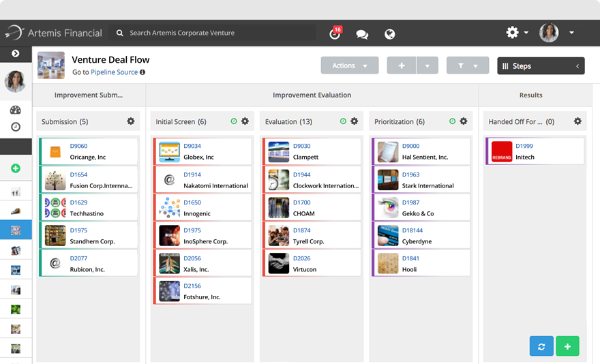600x364 pixels.
Task: Follow the Pipeline Source link
Action: [x=114, y=72]
